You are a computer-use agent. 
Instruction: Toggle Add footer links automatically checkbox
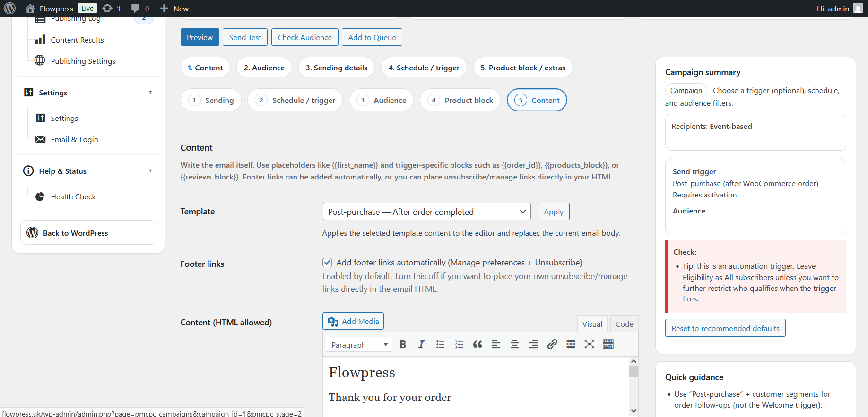(327, 263)
